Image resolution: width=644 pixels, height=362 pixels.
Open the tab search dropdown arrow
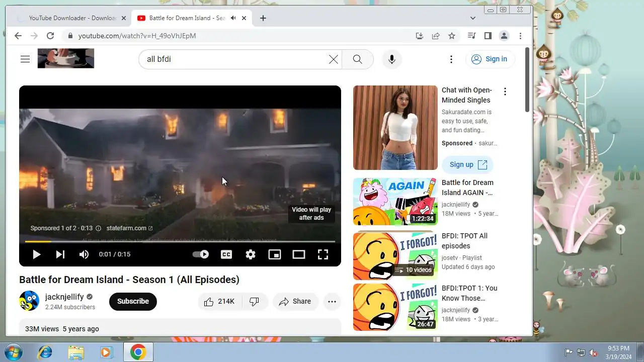pyautogui.click(x=472, y=18)
